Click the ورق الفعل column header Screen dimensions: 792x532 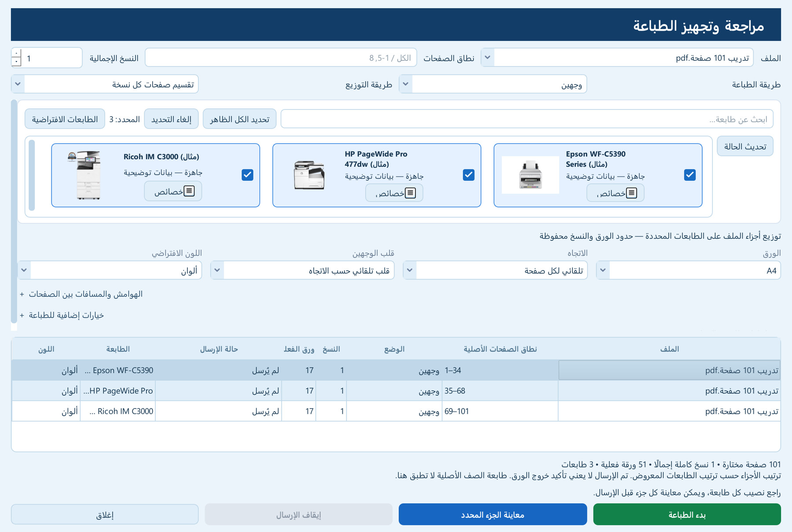(x=299, y=349)
